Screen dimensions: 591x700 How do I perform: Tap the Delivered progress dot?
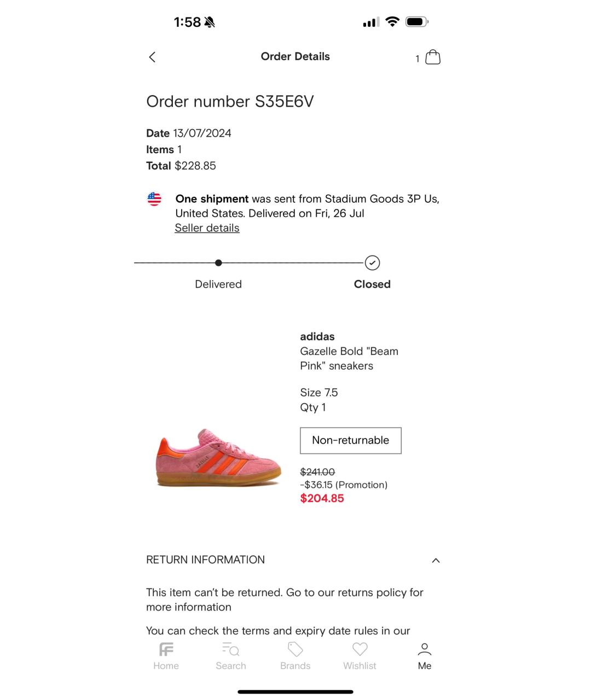pyautogui.click(x=218, y=263)
